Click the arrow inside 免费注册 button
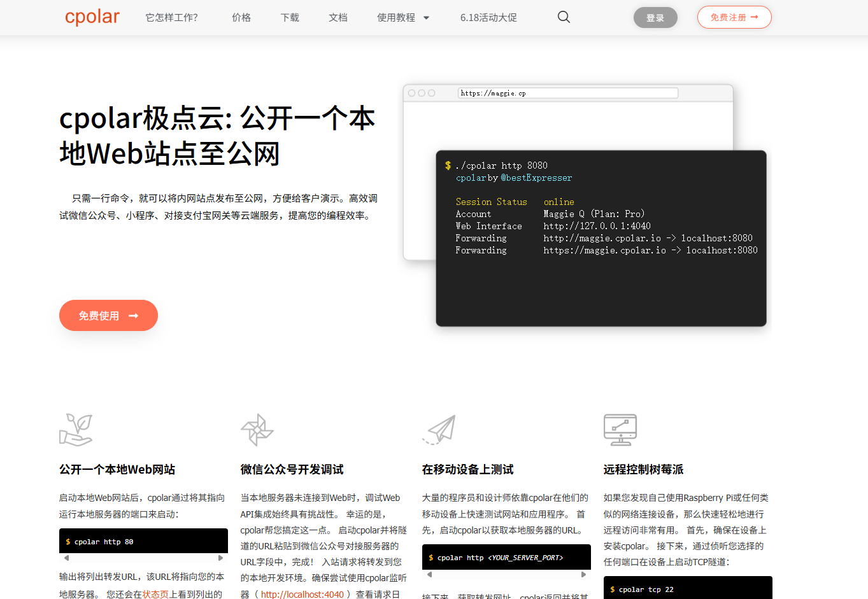The image size is (868, 599). point(755,17)
